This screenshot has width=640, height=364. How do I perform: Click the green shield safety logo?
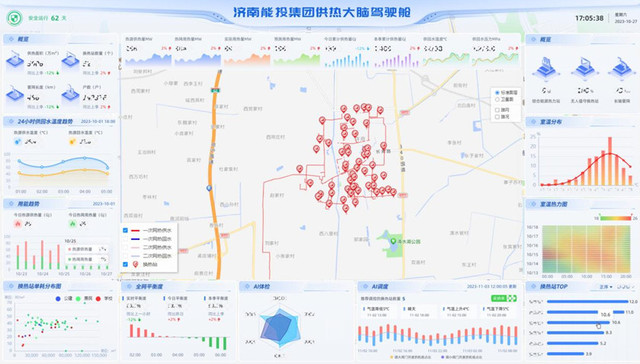pos(14,18)
